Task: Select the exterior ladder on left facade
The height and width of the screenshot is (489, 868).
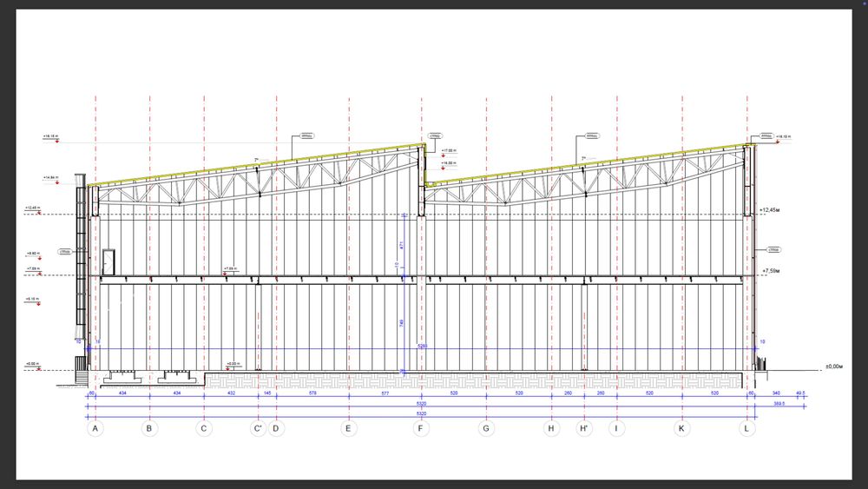Action: [x=81, y=256]
